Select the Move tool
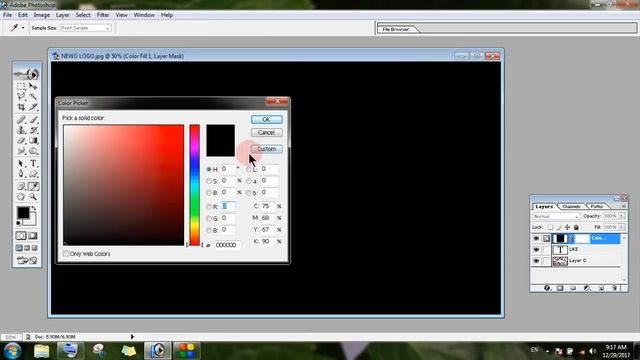Image resolution: width=640 pixels, height=360 pixels. tap(33, 87)
